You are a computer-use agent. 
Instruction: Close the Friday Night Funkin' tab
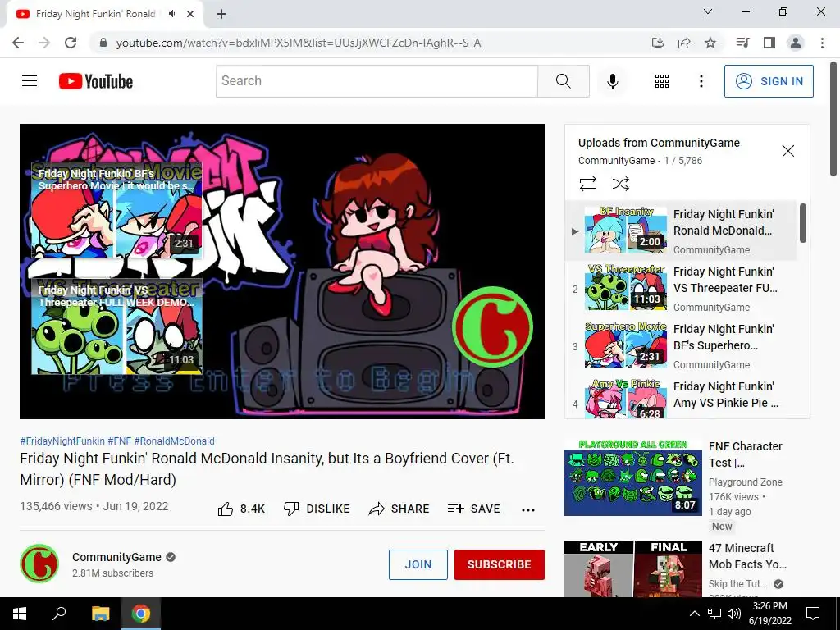(190, 15)
